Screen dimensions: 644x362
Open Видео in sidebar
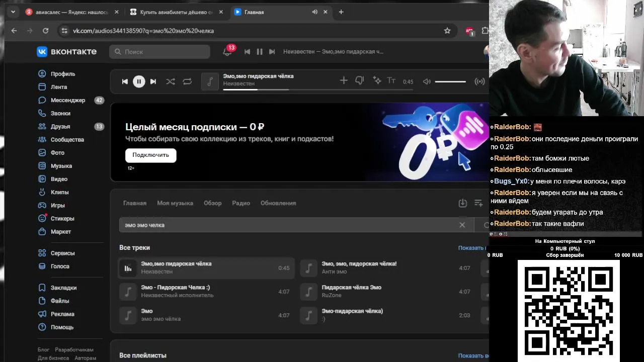pyautogui.click(x=59, y=179)
